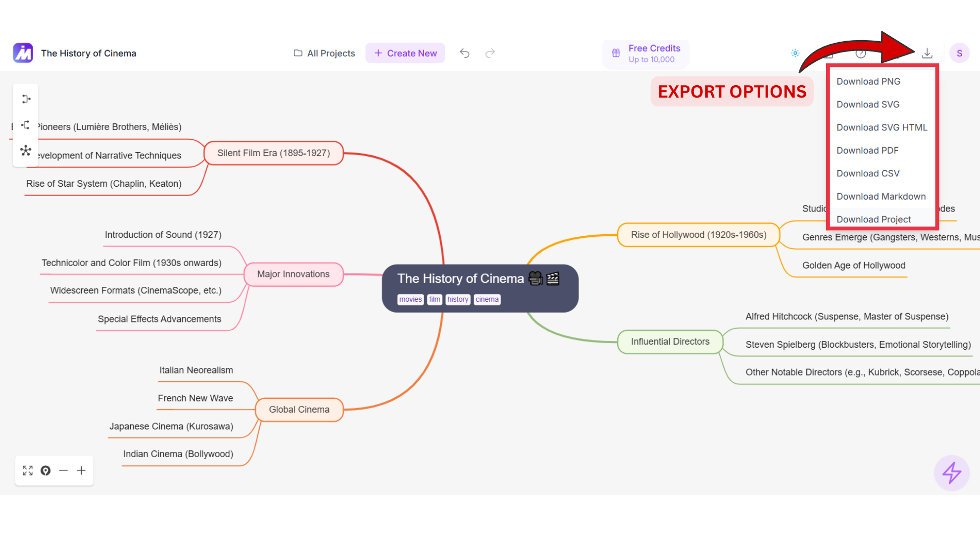This screenshot has height=535, width=980.
Task: Zoom out with the minus icon
Action: coord(63,471)
